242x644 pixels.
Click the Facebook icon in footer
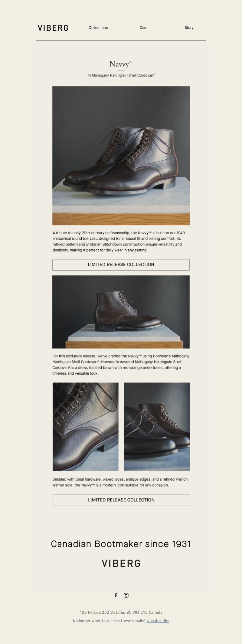[x=116, y=595]
